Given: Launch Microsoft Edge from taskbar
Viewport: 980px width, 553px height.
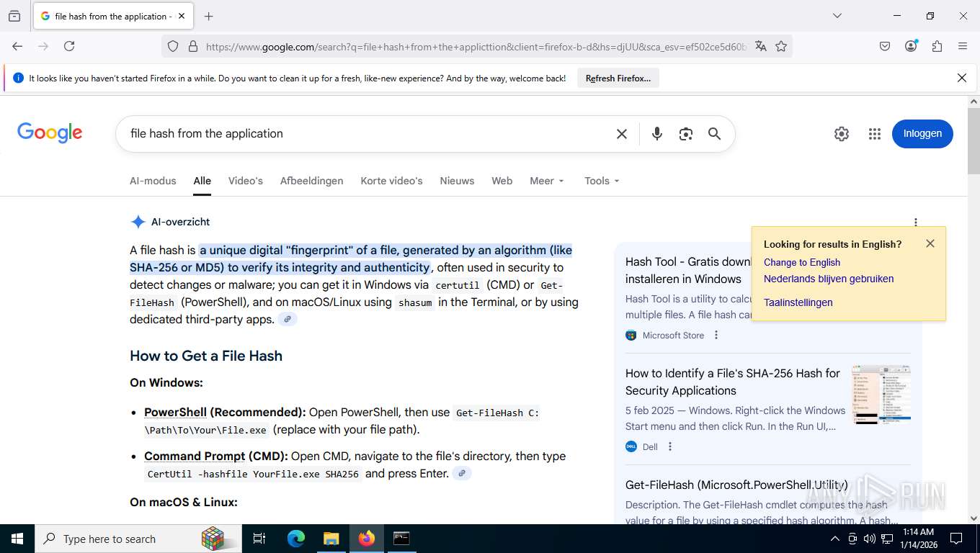Looking at the screenshot, I should point(296,539).
